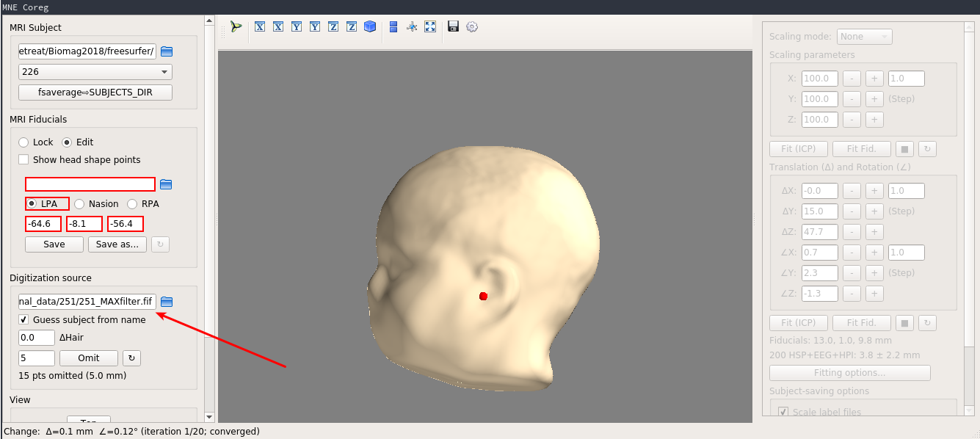Toggle Scale label files checkbox
The height and width of the screenshot is (439, 980).
pos(783,412)
